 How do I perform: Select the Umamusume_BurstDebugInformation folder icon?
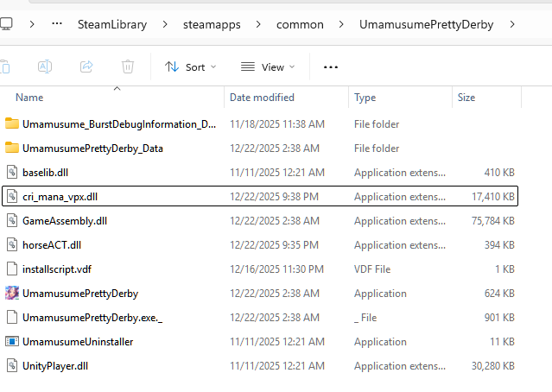click(x=12, y=123)
